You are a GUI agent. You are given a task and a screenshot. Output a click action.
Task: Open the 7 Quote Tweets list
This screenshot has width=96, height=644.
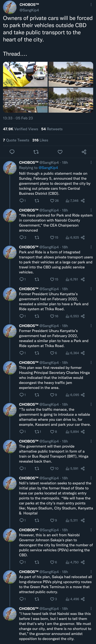point(16,140)
